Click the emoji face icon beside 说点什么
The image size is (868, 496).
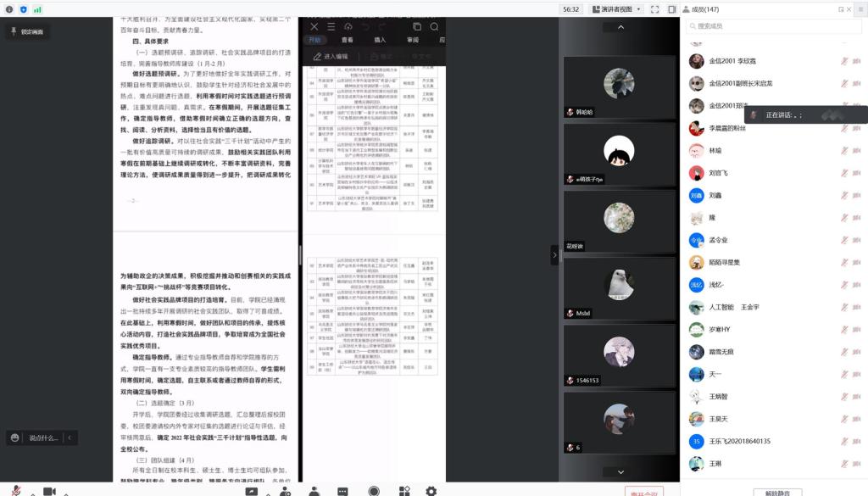click(15, 437)
